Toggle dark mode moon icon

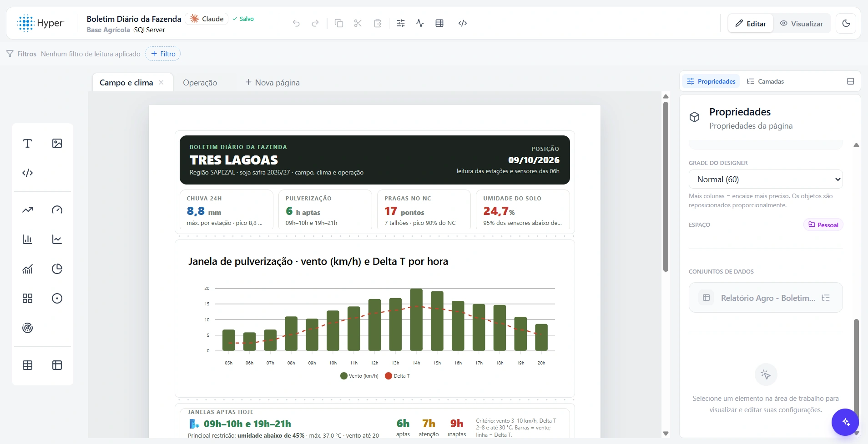tap(846, 23)
